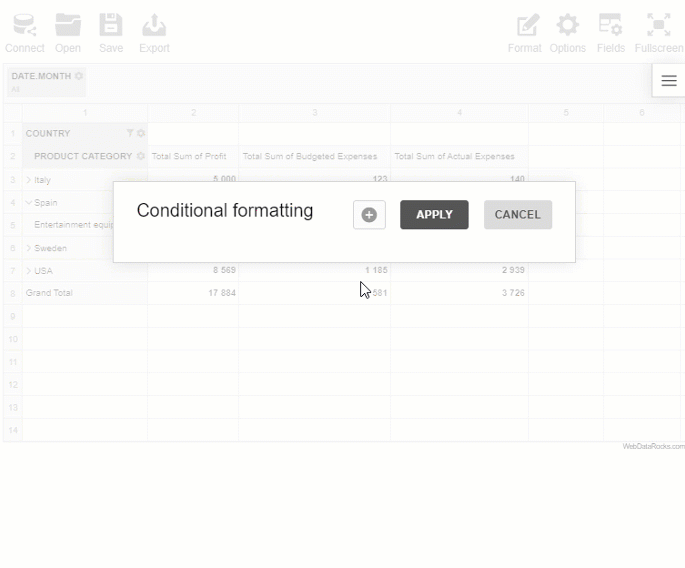Select the DATE.MONTH report filter
This screenshot has height=568, width=685.
[46, 82]
